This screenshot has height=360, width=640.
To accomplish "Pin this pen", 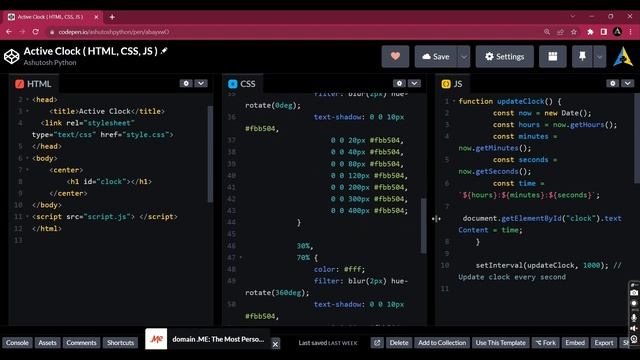I will (x=582, y=56).
